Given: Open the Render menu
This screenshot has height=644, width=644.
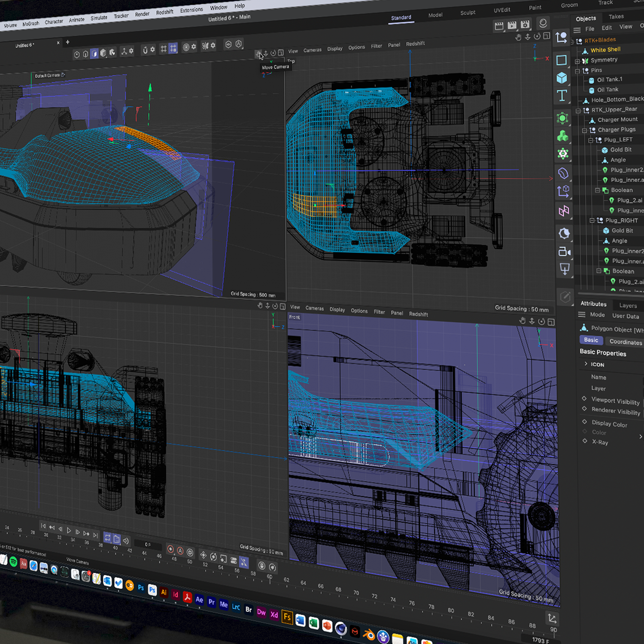Looking at the screenshot, I should tap(142, 14).
